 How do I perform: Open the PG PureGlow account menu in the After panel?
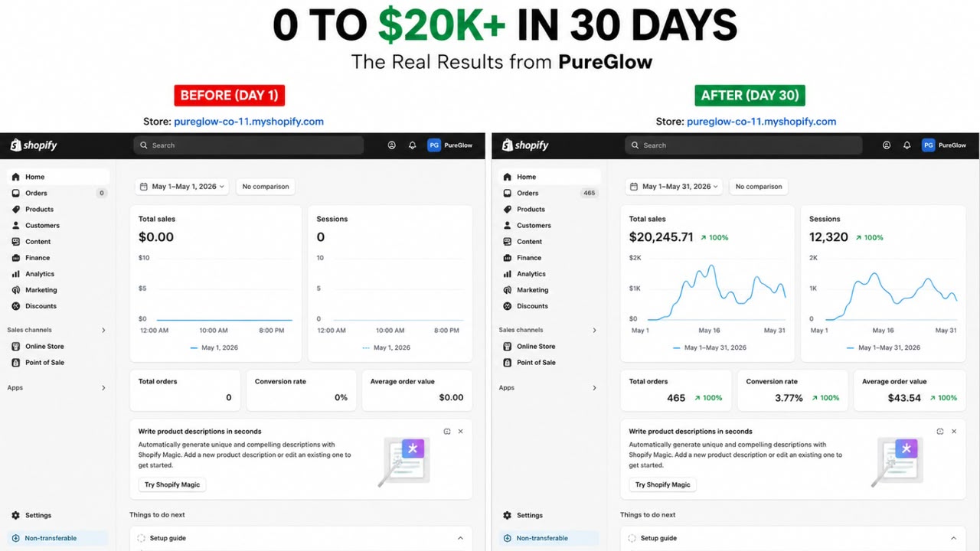(945, 145)
